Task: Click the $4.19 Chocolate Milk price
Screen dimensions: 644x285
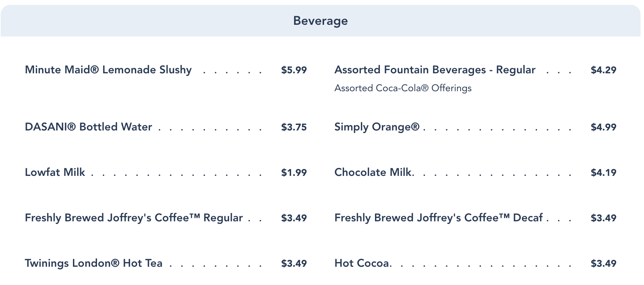Action: (x=603, y=173)
